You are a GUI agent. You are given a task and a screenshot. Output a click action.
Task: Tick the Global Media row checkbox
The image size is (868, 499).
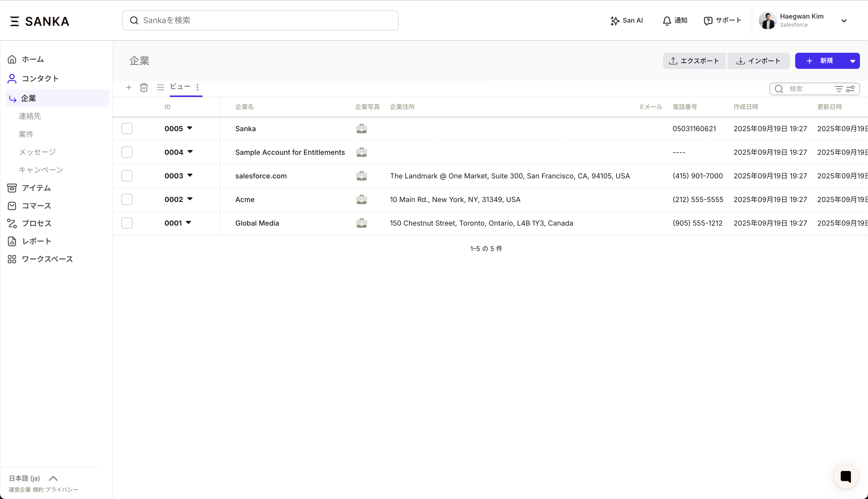[127, 223]
